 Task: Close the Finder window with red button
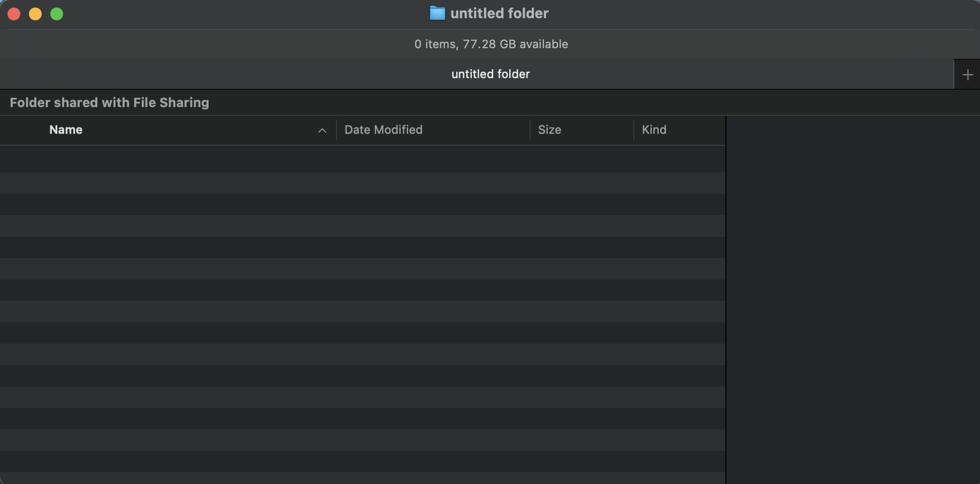tap(14, 14)
